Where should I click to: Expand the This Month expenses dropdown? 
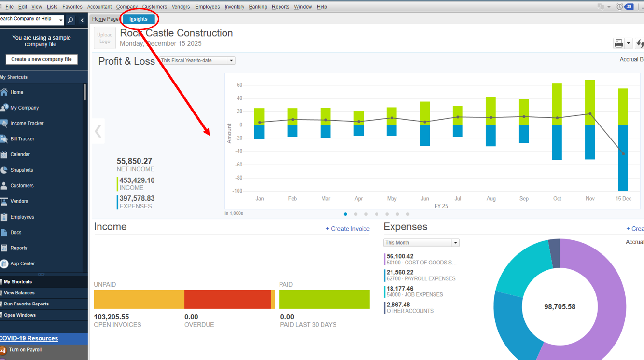coord(455,243)
